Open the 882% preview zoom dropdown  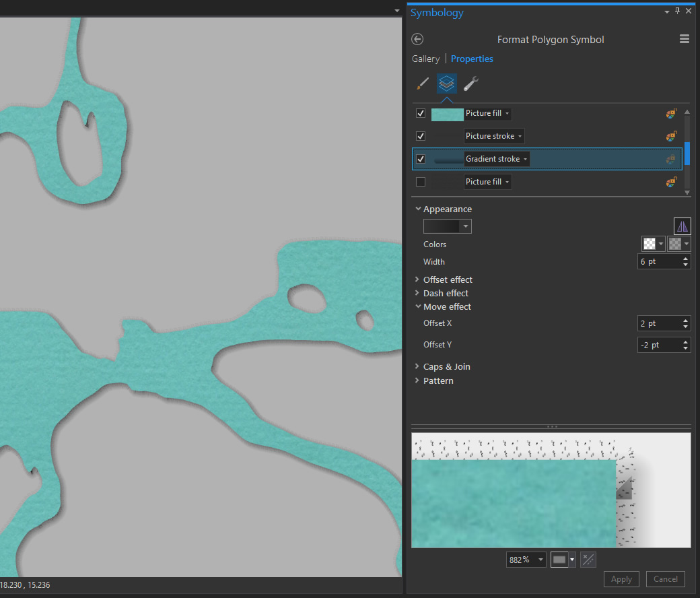pos(540,560)
